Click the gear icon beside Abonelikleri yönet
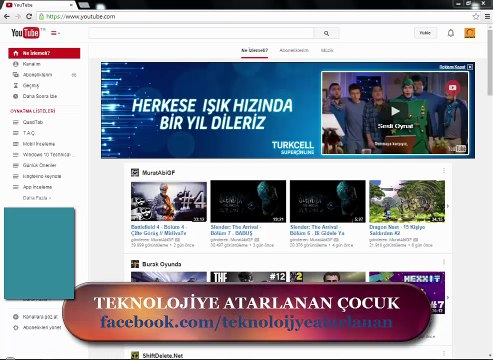This screenshot has width=493, height=360. [16, 328]
